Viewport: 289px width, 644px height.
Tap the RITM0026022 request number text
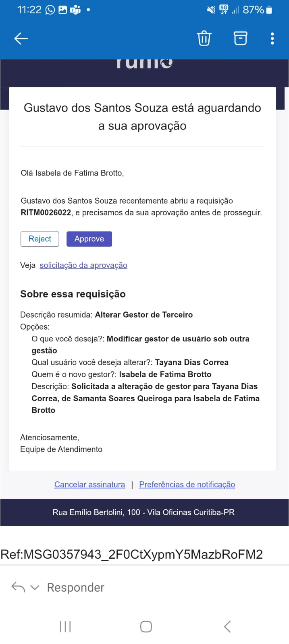click(x=46, y=213)
